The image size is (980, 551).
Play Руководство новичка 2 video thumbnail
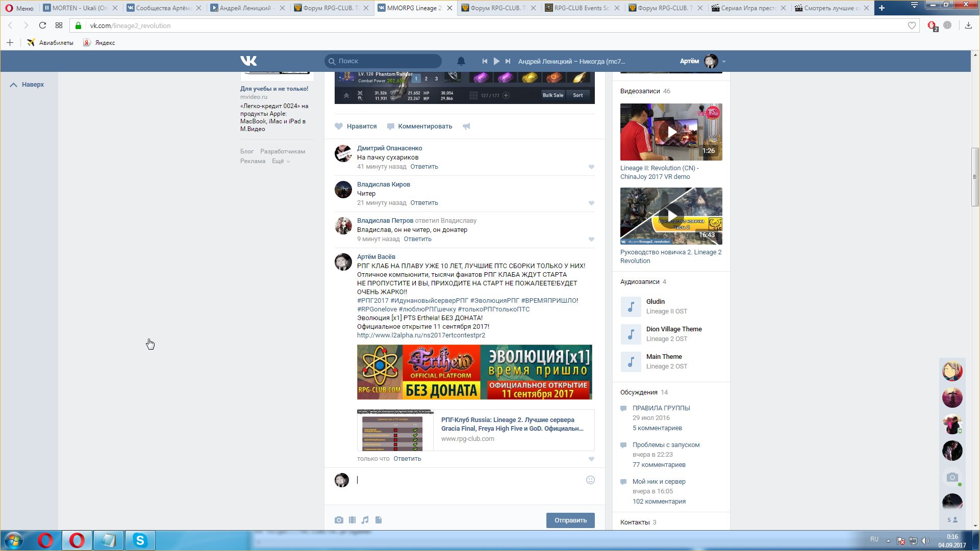[x=671, y=216]
